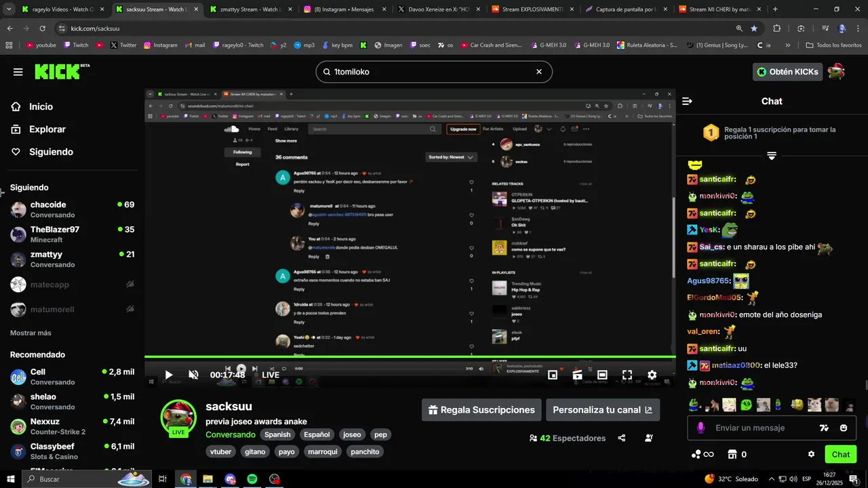Click Personaliza tu canal button
This screenshot has width=868, height=488.
pyautogui.click(x=602, y=410)
